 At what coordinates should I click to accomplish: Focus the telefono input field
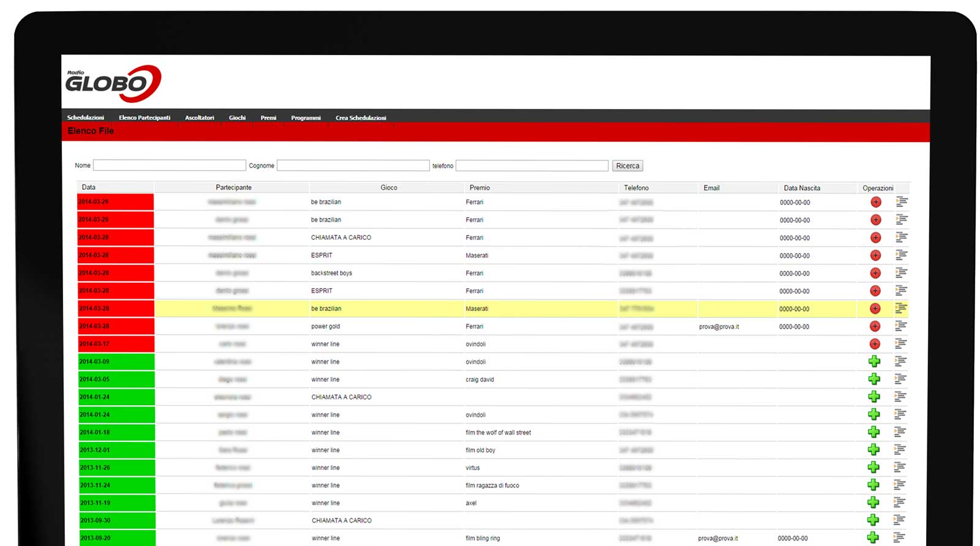[532, 165]
